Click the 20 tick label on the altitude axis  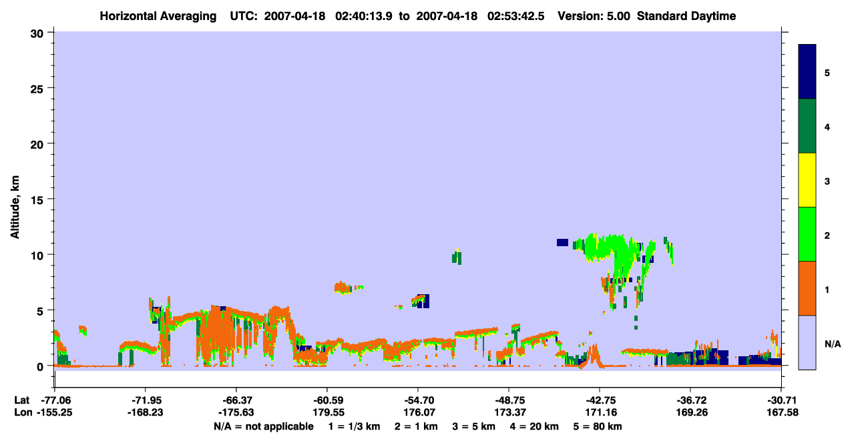38,143
